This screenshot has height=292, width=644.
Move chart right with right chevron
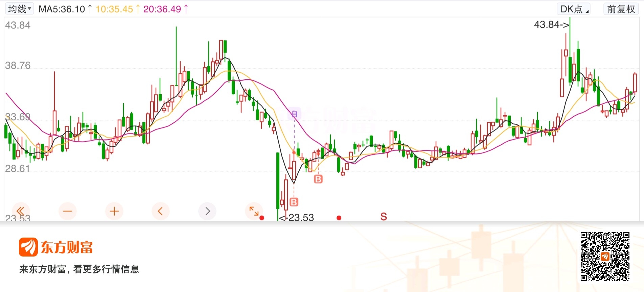[207, 211]
